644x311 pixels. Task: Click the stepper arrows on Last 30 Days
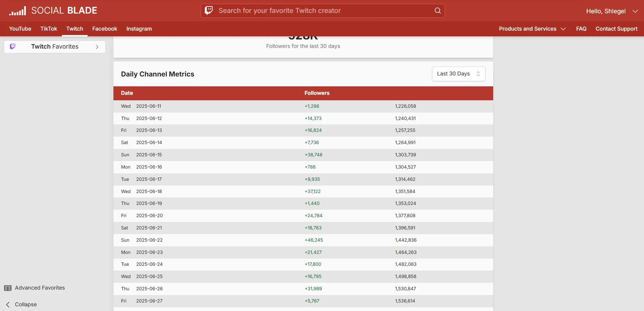coord(478,74)
